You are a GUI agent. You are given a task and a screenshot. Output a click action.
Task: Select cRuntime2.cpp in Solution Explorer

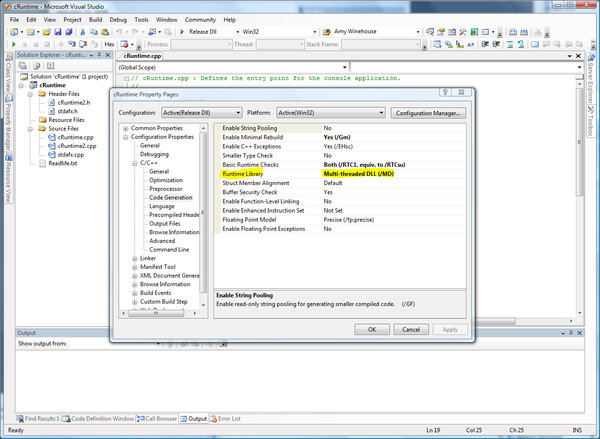(77, 146)
